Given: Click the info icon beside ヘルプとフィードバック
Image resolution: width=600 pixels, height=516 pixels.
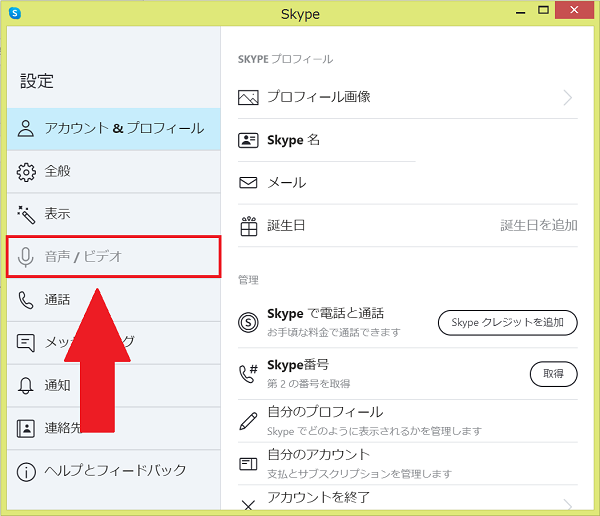Looking at the screenshot, I should click(x=26, y=472).
